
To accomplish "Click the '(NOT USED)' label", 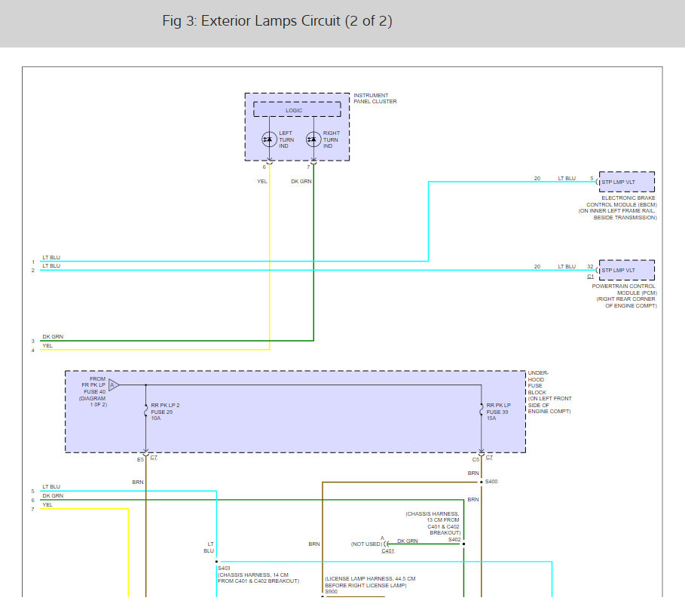I will point(366,544).
